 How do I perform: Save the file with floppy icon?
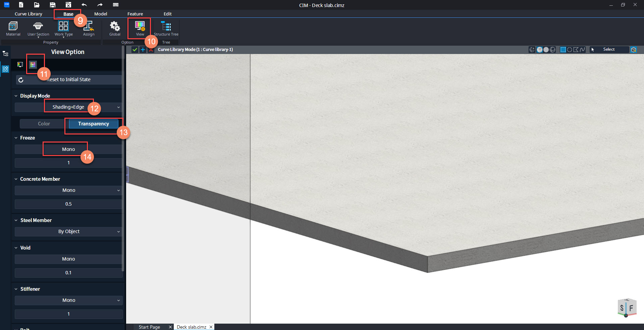[53, 5]
